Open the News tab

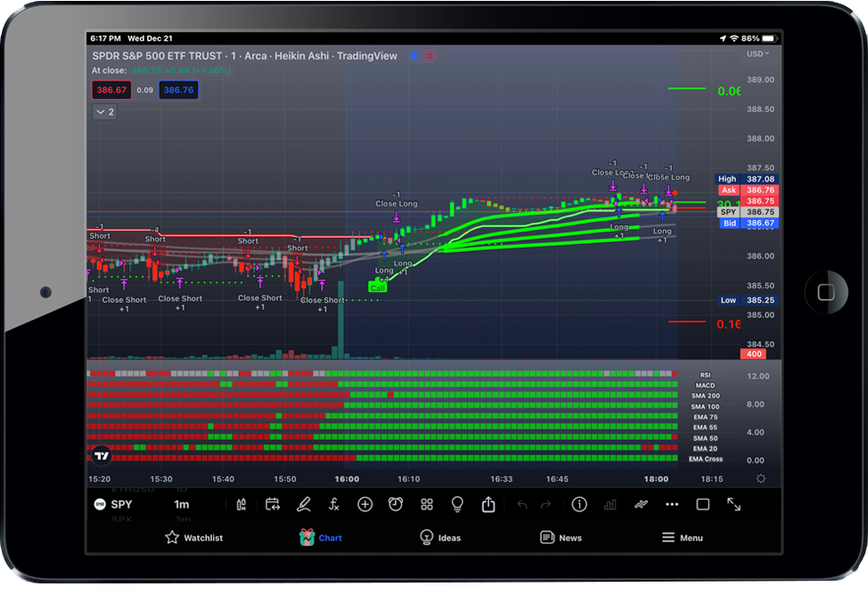pyautogui.click(x=561, y=538)
